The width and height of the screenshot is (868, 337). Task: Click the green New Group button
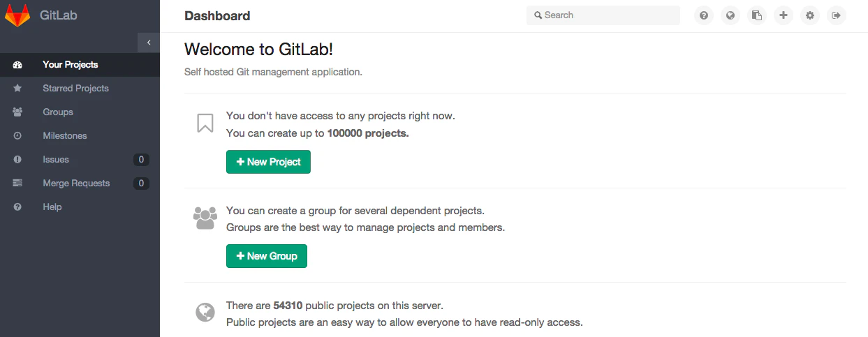point(267,256)
